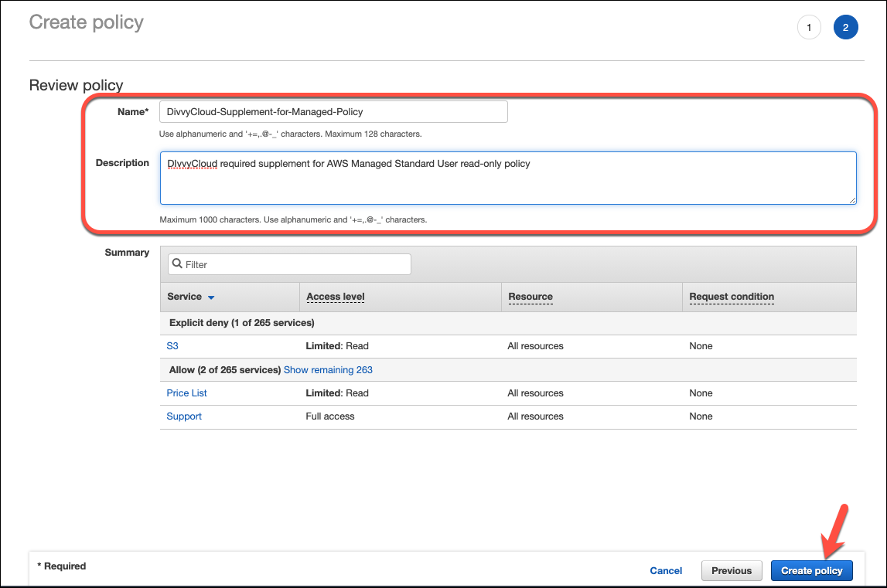Click 'All resources' in S3 row
The height and width of the screenshot is (588, 887).
tap(535, 345)
